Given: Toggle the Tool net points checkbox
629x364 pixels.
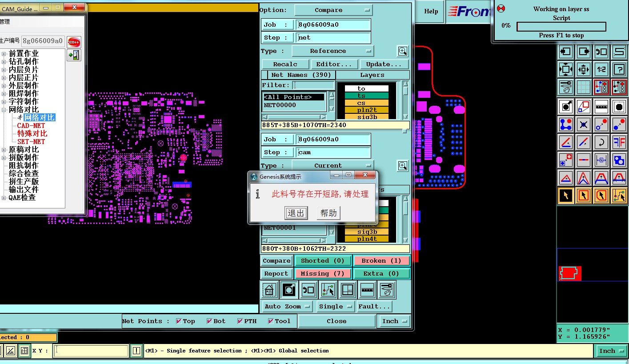Looking at the screenshot, I should tap(271, 321).
